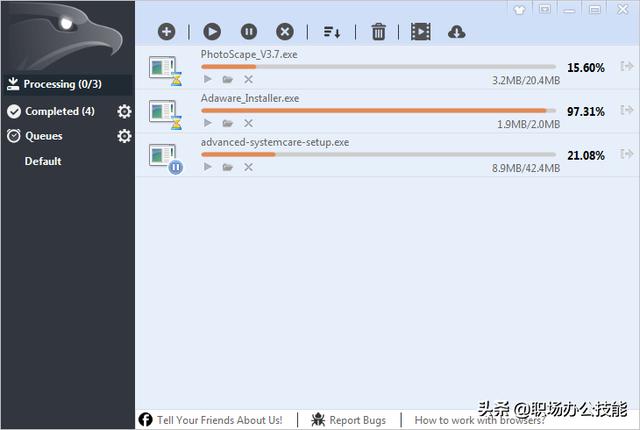Screen dimensions: 640x430
Task: Click export arrow icon on Adaware row
Action: [x=627, y=110]
